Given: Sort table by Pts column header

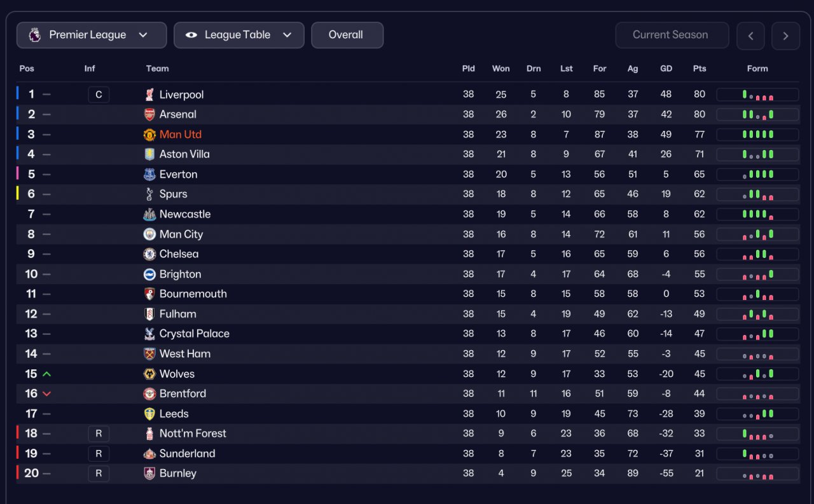Looking at the screenshot, I should coord(700,69).
